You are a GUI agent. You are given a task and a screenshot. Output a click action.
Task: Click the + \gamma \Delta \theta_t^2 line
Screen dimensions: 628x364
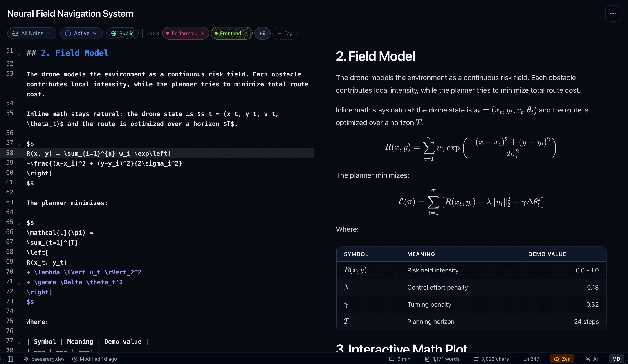point(74,282)
